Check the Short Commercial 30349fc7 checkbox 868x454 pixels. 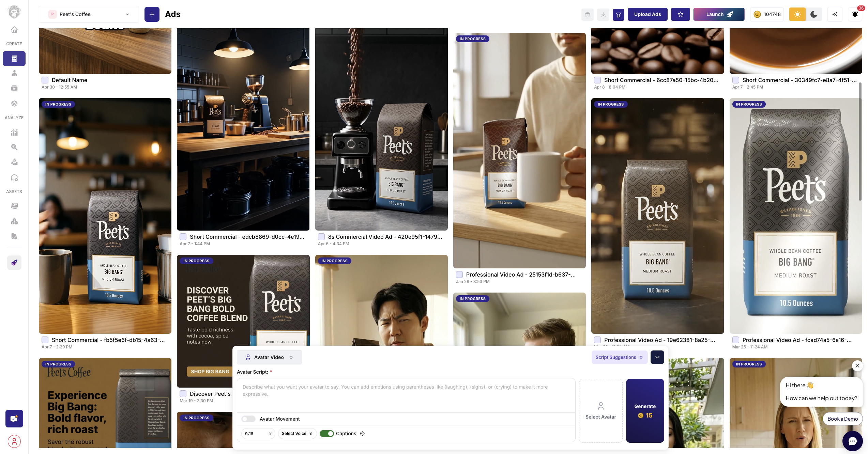click(736, 80)
